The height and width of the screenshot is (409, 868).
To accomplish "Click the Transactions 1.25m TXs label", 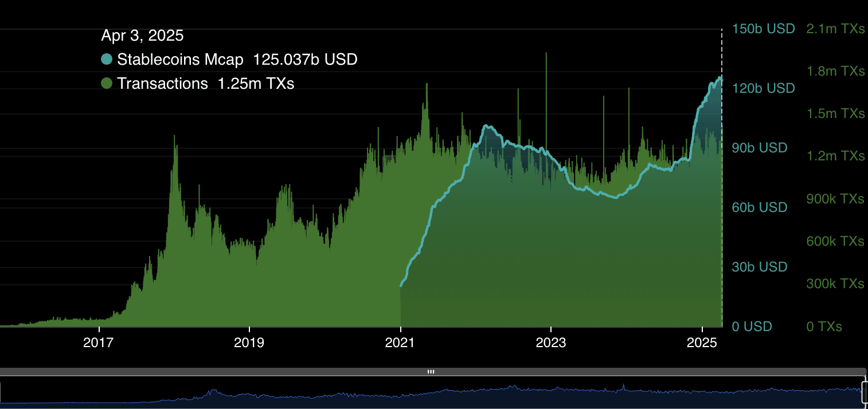I will (x=205, y=83).
